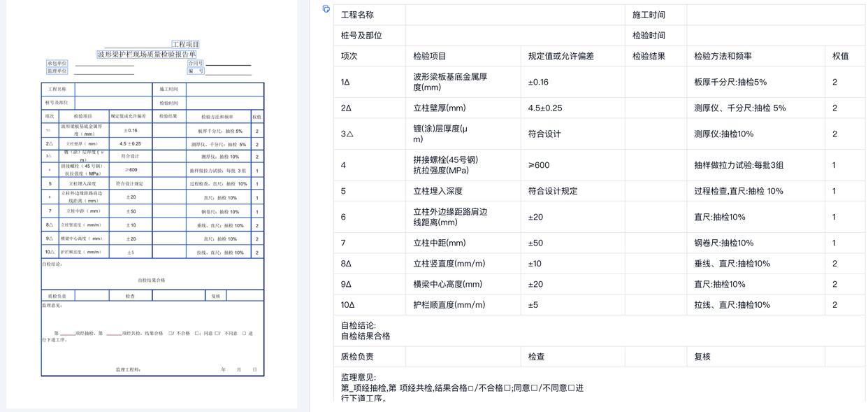The height and width of the screenshot is (412, 868).
Task: Click 工程项目 heading in the left document
Action: (x=186, y=45)
